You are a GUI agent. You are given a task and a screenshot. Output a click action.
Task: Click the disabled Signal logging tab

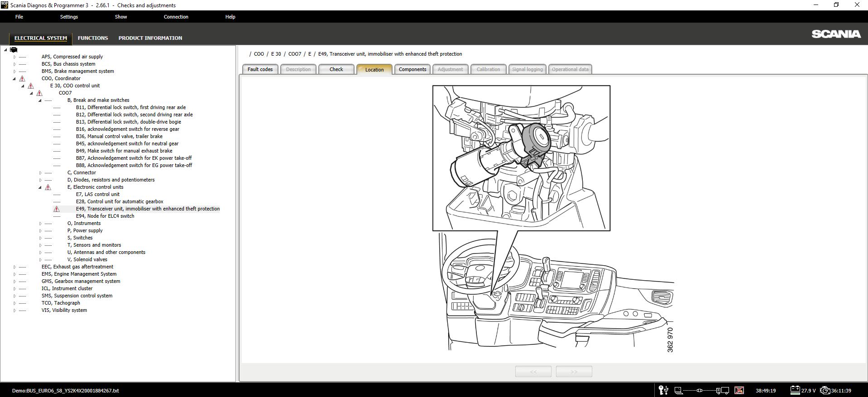pos(527,69)
